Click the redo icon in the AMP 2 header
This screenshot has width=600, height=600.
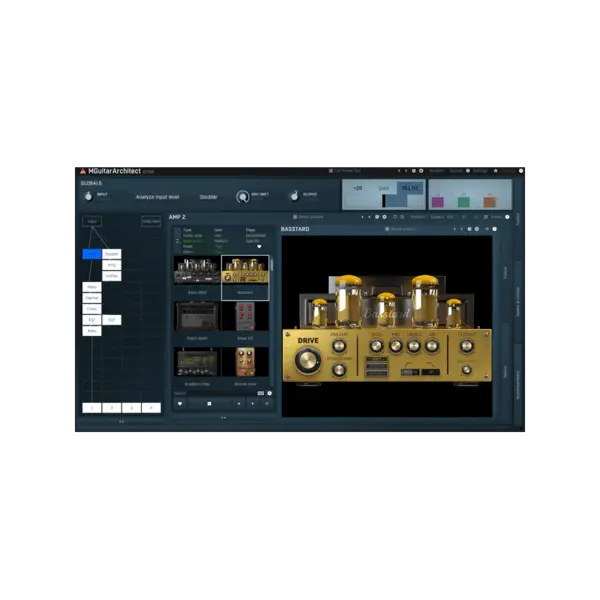click(402, 217)
